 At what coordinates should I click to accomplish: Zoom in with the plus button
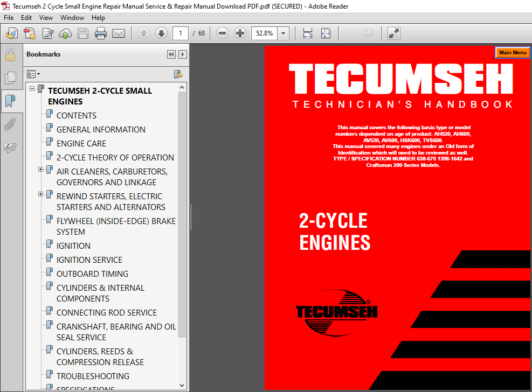point(240,33)
